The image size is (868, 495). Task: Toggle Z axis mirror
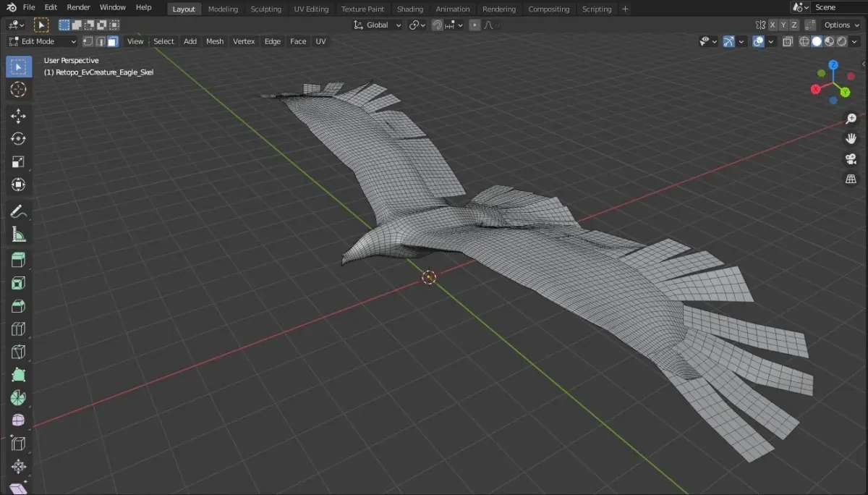click(794, 25)
